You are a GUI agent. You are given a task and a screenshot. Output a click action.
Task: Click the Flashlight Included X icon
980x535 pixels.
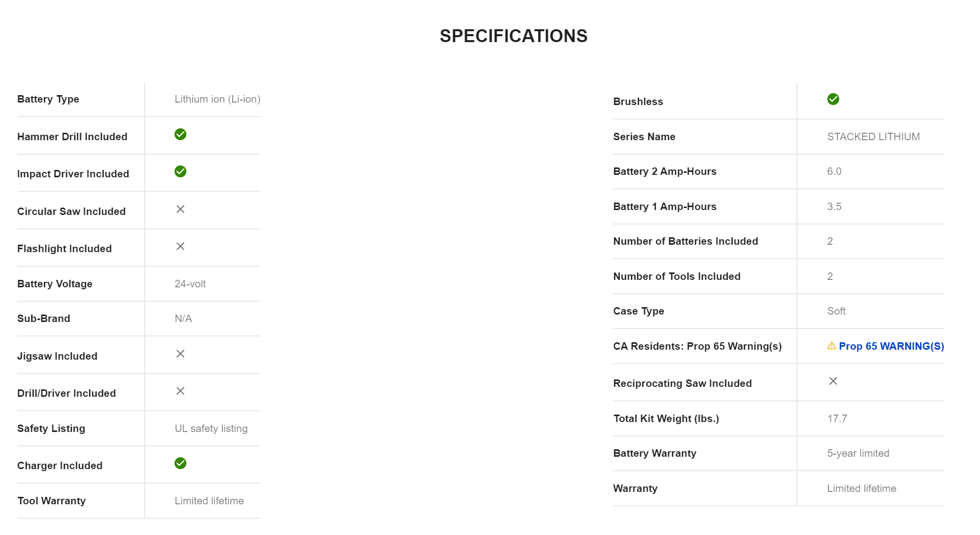tap(180, 246)
